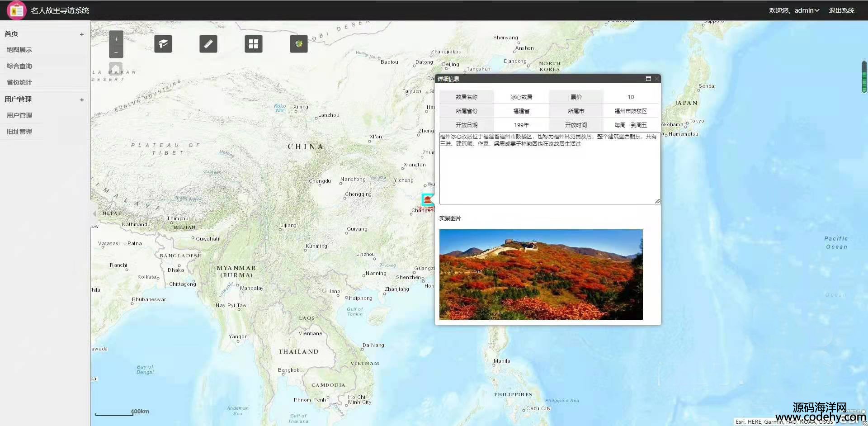Viewport: 868px width, 426px height.
Task: Expand the 首页 plus toggle
Action: tap(82, 34)
